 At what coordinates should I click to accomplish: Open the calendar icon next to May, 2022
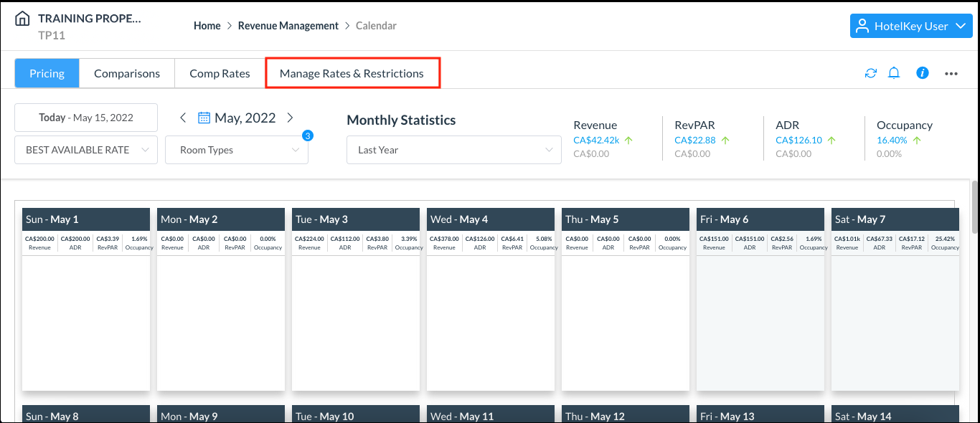pyautogui.click(x=206, y=117)
